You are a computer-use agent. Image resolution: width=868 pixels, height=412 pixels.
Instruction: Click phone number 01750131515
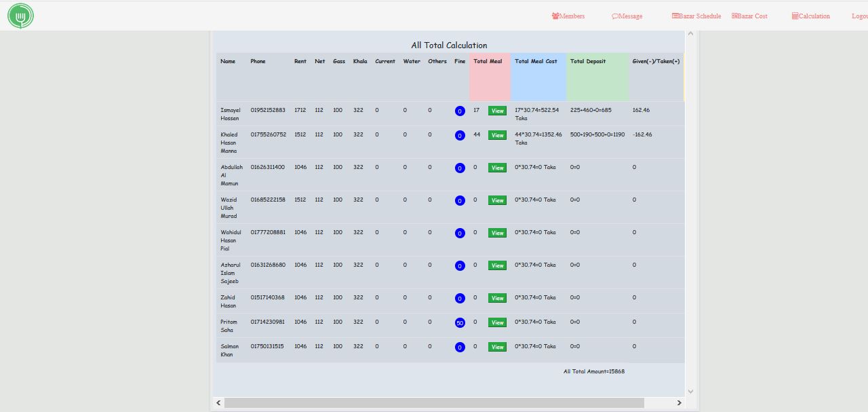[267, 346]
